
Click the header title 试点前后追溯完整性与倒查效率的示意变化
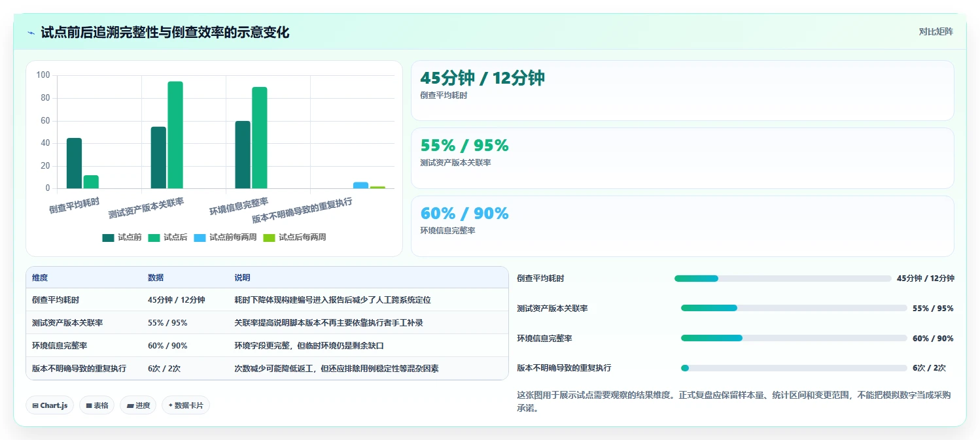pos(165,33)
